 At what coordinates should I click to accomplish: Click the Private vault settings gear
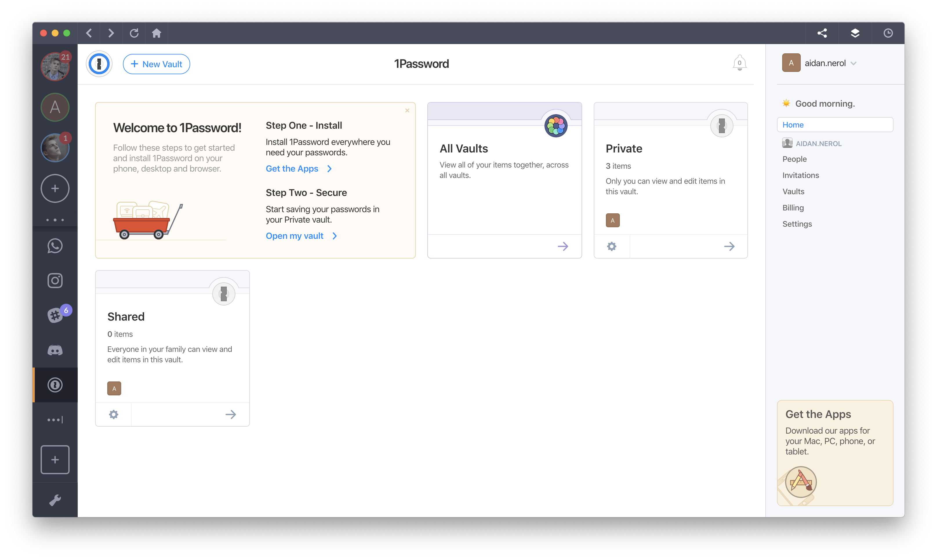click(x=611, y=246)
